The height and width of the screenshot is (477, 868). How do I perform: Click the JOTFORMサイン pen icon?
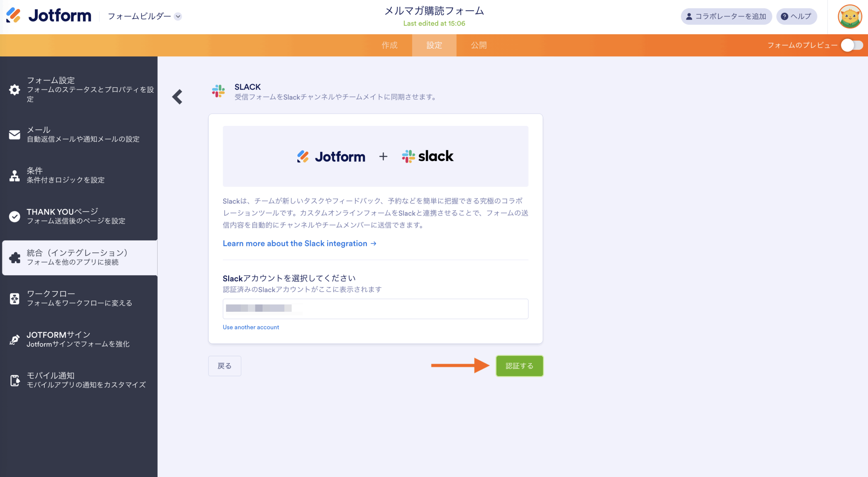click(15, 339)
